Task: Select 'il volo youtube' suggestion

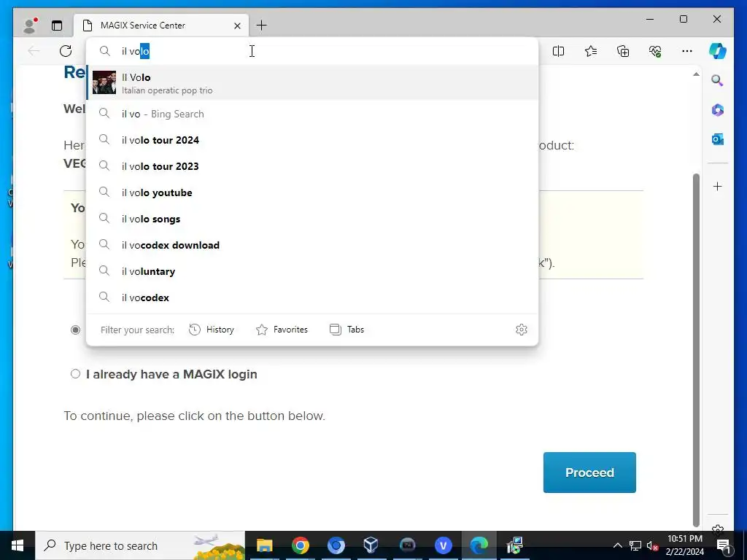Action: 312,192
